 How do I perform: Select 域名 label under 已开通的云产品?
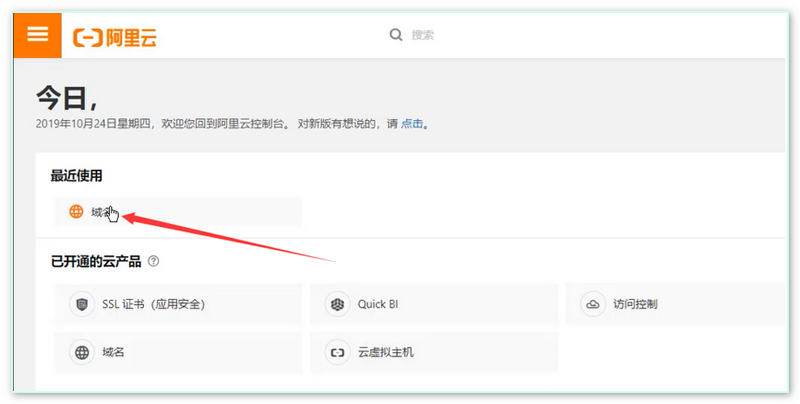coord(113,353)
